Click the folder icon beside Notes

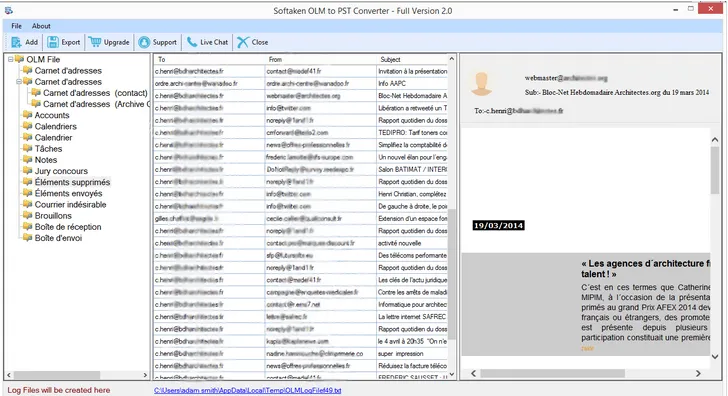(x=27, y=159)
